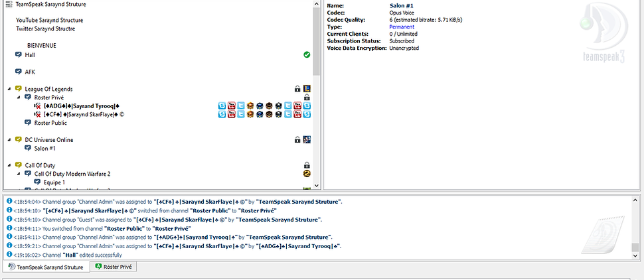
Task: Click the leftmost Skype badge on ADG Sayrand Tyrooq row
Action: 222,106
